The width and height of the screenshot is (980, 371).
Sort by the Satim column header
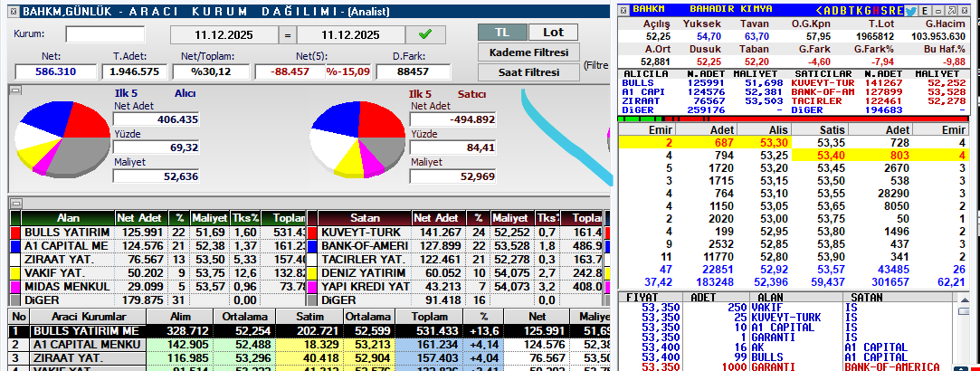309,317
